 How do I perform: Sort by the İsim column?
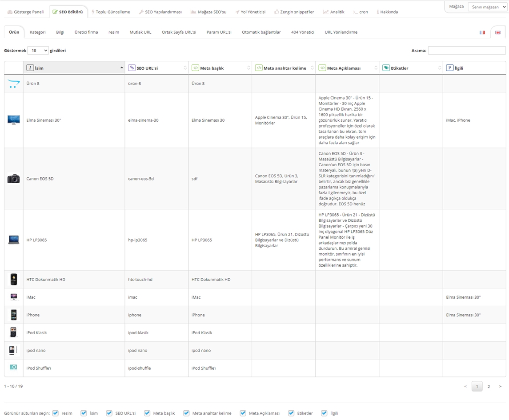[x=74, y=68]
